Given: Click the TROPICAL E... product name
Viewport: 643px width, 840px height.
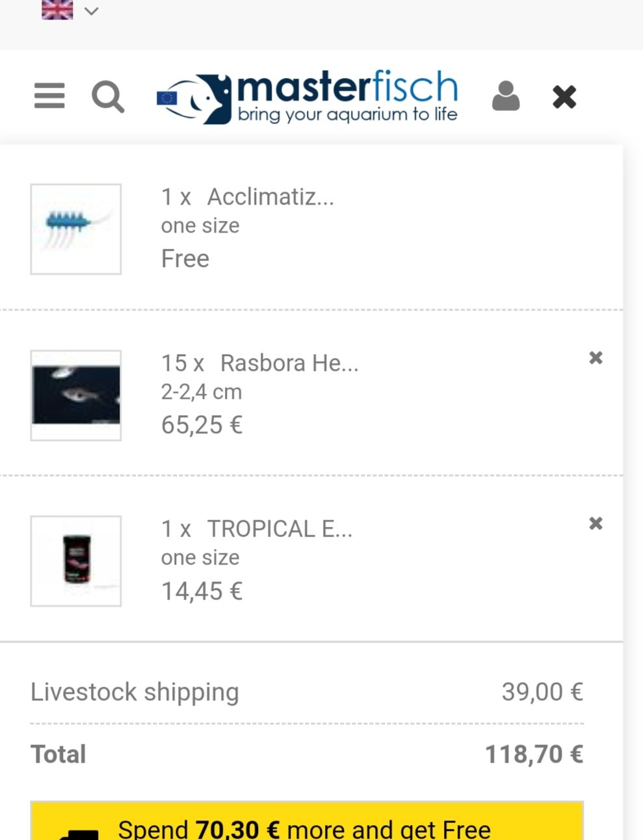Looking at the screenshot, I should point(280,529).
